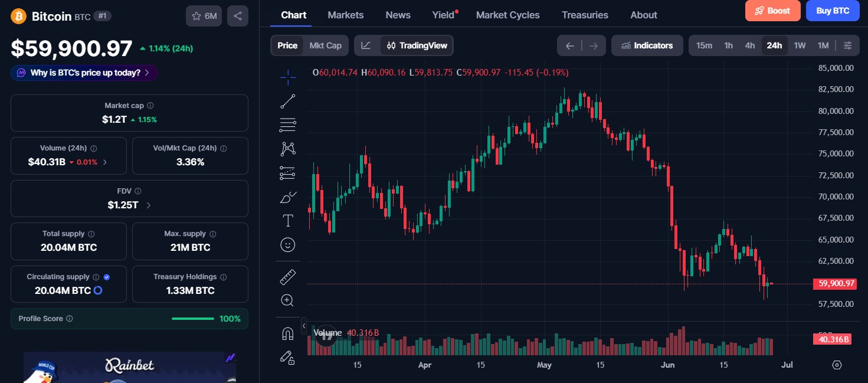
Task: Click 'Why is BTC's price up today?'
Action: (84, 73)
